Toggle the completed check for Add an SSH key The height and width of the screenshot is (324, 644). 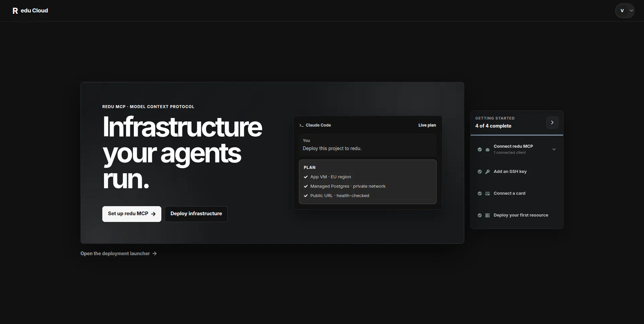(480, 172)
